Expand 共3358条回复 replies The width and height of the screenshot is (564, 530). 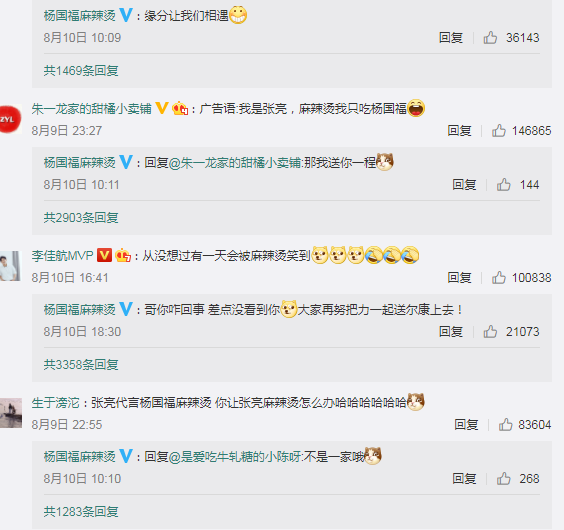tap(81, 364)
